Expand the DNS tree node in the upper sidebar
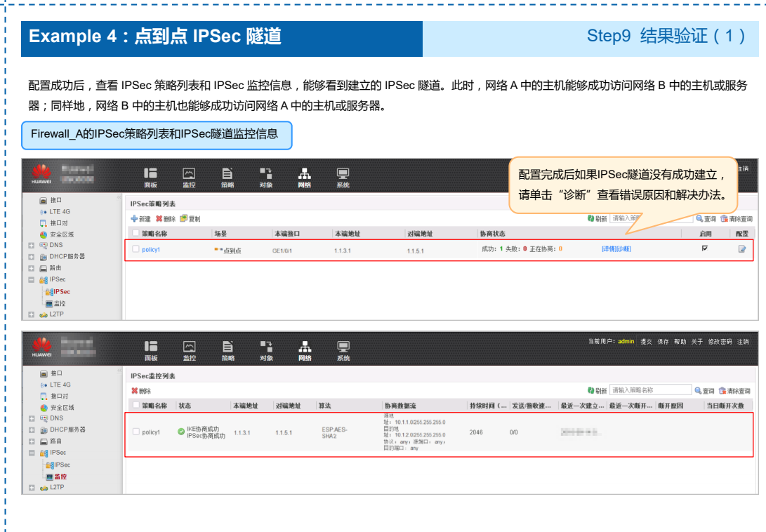766x532 pixels. pos(31,246)
